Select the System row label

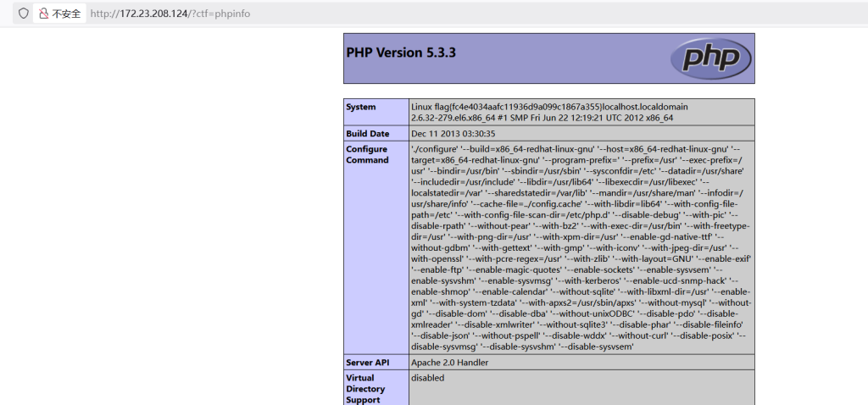361,107
